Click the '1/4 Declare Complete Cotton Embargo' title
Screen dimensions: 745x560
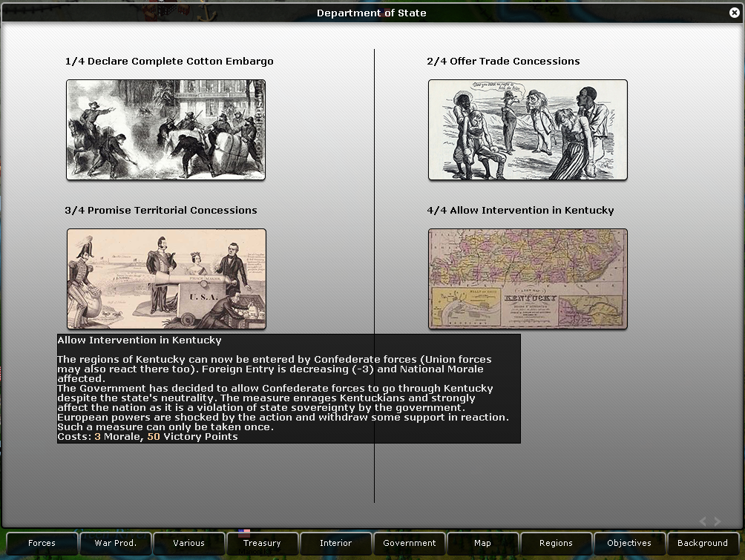pos(169,62)
